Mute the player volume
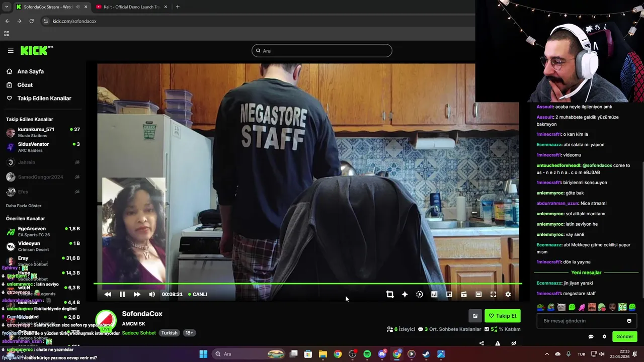This screenshot has width=644, height=362. [x=152, y=294]
